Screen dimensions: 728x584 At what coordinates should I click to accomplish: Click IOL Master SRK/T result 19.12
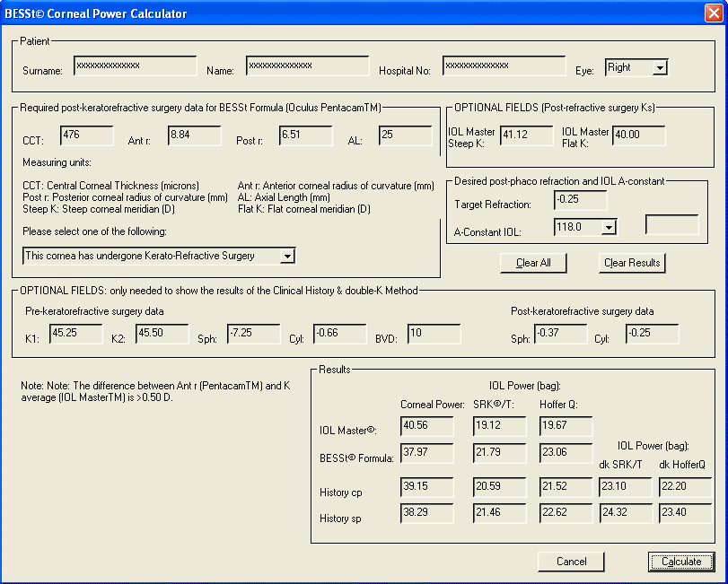(x=500, y=426)
